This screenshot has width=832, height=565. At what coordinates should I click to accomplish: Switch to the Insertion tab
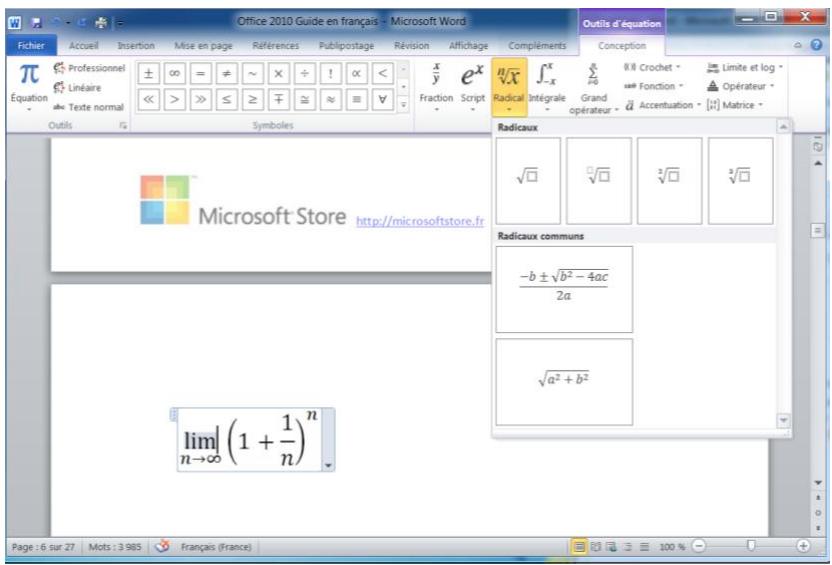(136, 46)
